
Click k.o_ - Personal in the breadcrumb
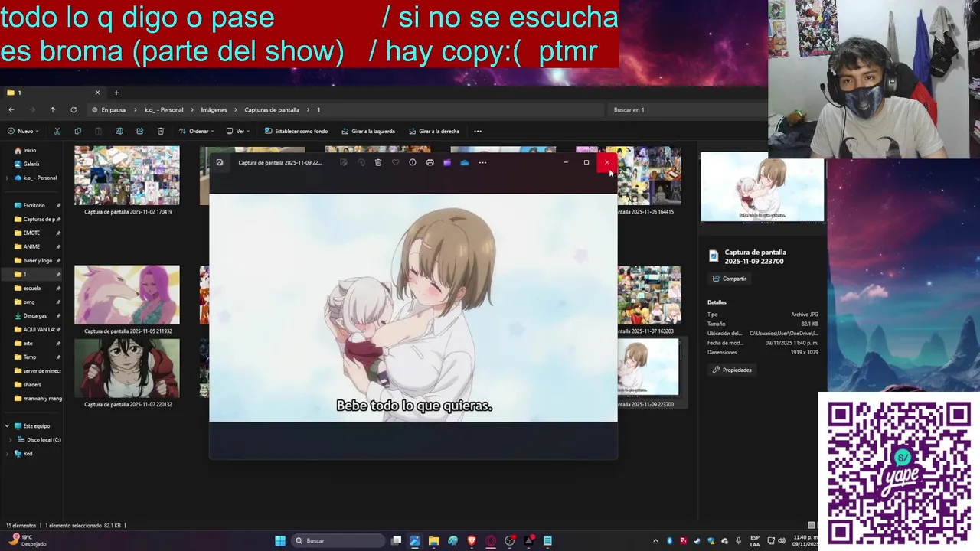(x=164, y=109)
